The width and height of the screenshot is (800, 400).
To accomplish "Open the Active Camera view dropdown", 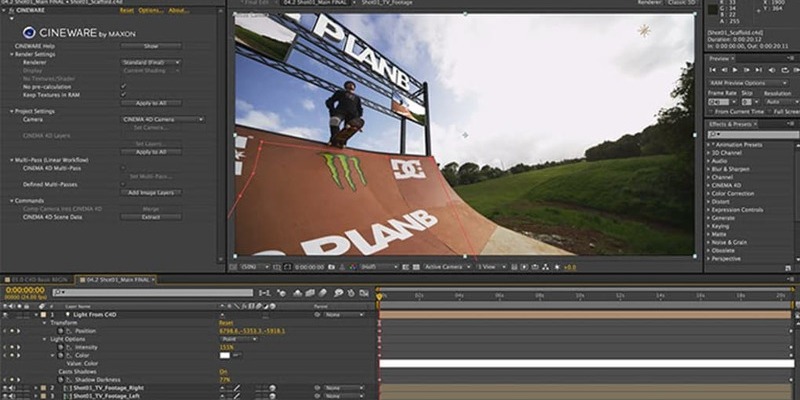I will [x=446, y=267].
